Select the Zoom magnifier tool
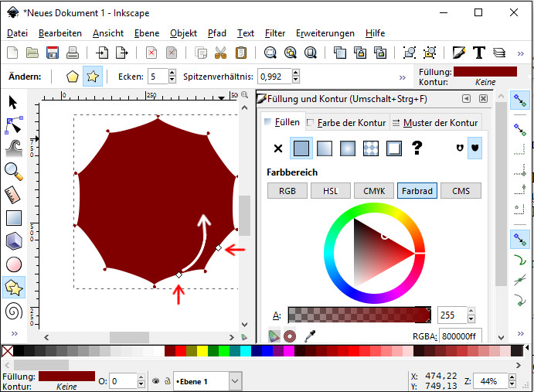The width and height of the screenshot is (534, 392). [13, 172]
